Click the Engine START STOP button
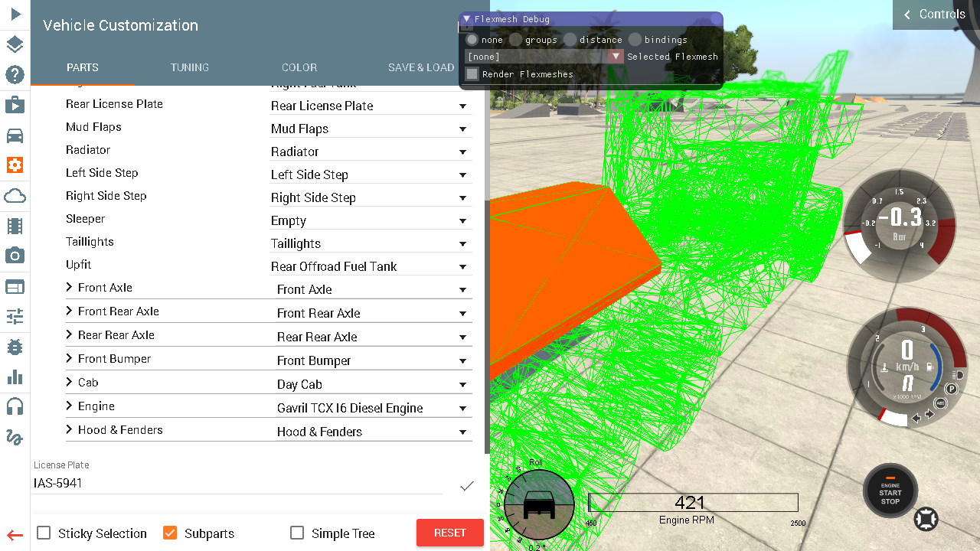 tap(890, 491)
